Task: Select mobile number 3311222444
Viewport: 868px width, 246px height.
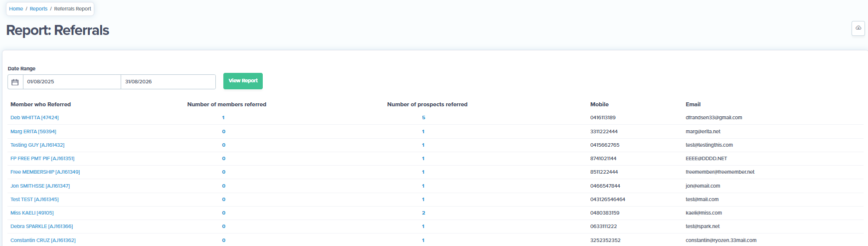Action: 604,132
